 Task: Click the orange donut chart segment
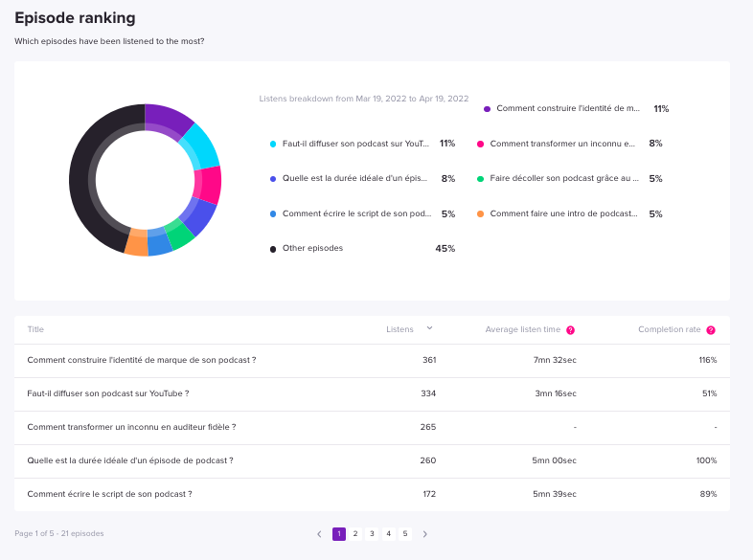(136, 242)
